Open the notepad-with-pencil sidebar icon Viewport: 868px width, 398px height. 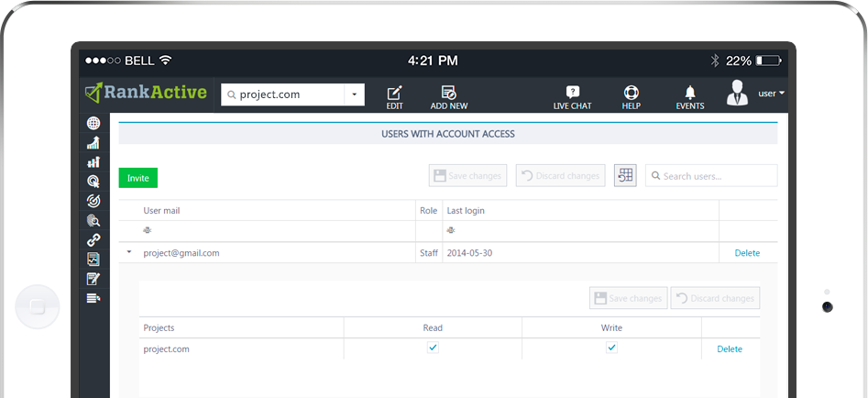[93, 279]
